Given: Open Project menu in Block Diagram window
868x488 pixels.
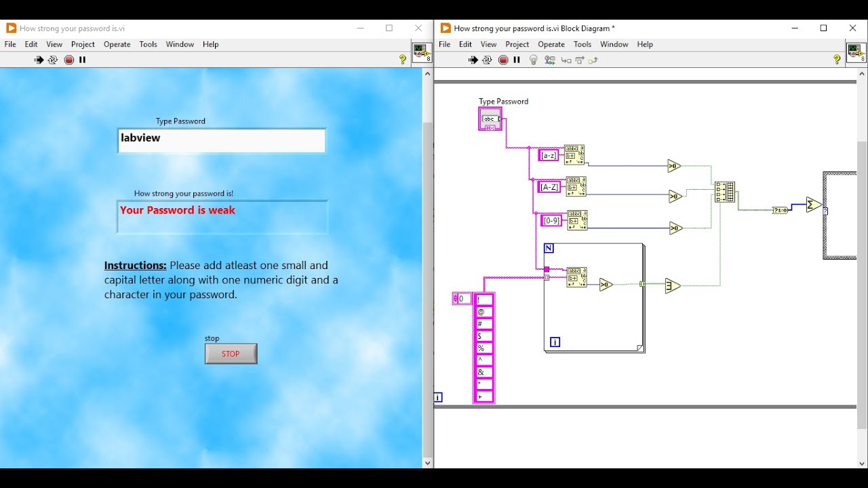Looking at the screenshot, I should (517, 44).
